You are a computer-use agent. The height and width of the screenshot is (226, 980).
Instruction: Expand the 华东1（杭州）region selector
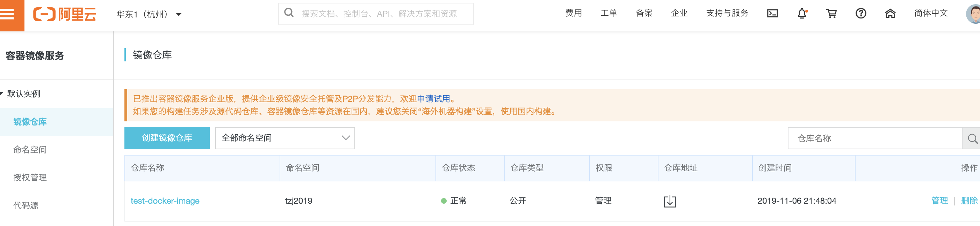click(149, 14)
